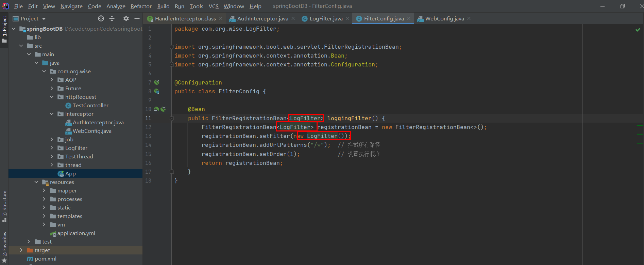Click the Configuration bean gutter icon on line 7
Viewport: 644px width, 265px height.
[x=157, y=82]
